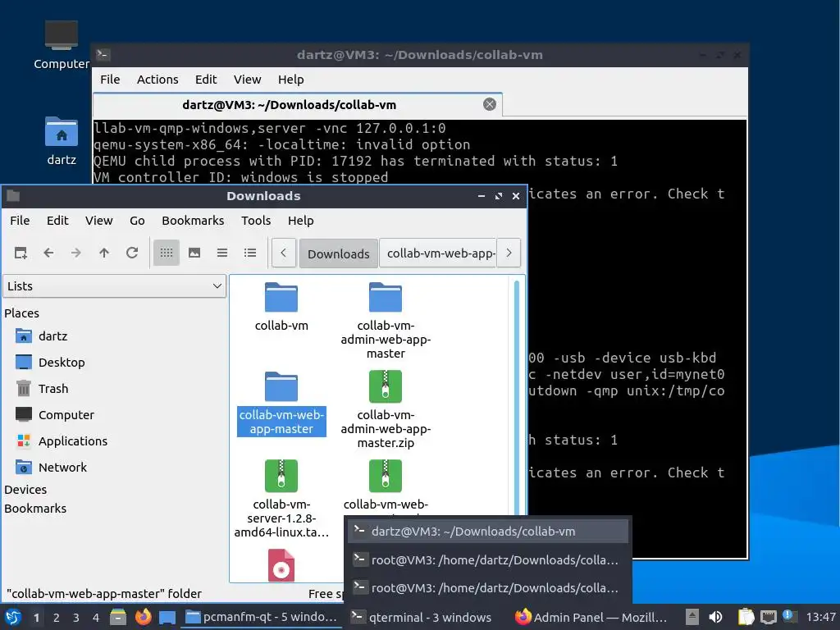Activate qterminal taskbar group

pos(422,617)
